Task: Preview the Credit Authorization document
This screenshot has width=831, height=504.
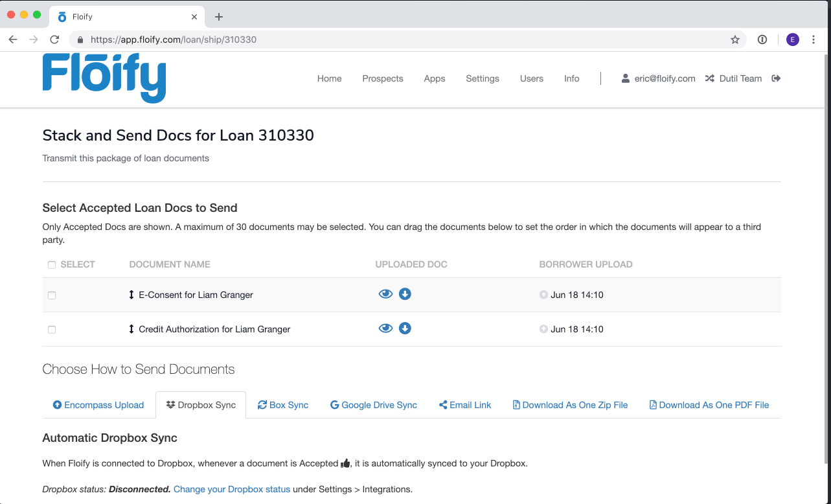Action: (385, 328)
